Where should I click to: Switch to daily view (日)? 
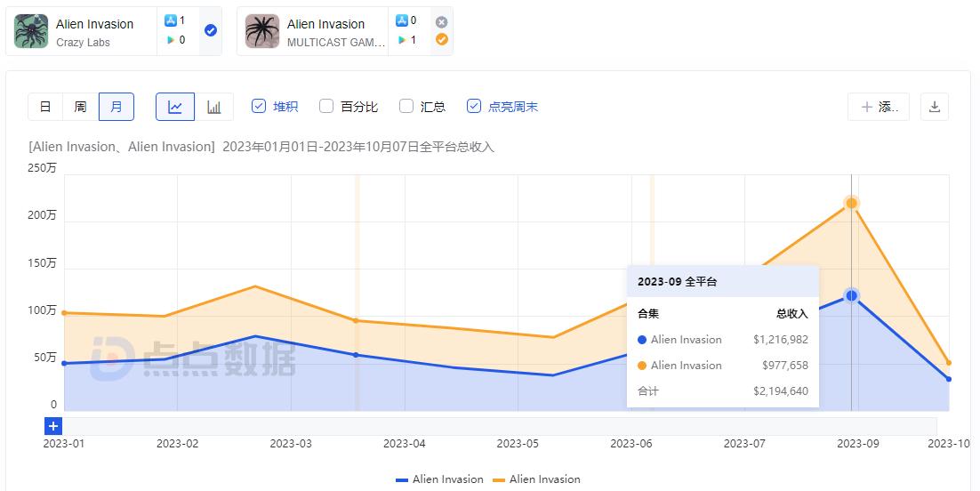pyautogui.click(x=45, y=107)
